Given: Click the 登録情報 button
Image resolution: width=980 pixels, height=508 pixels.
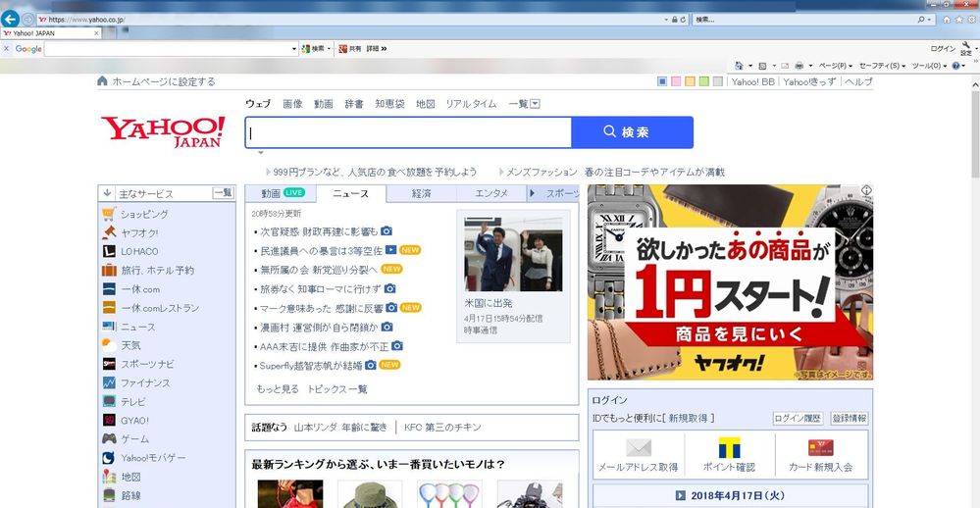Looking at the screenshot, I should (x=849, y=418).
